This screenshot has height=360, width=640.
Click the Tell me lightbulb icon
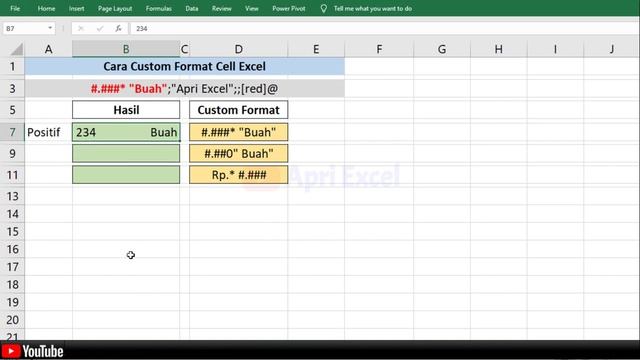click(323, 8)
